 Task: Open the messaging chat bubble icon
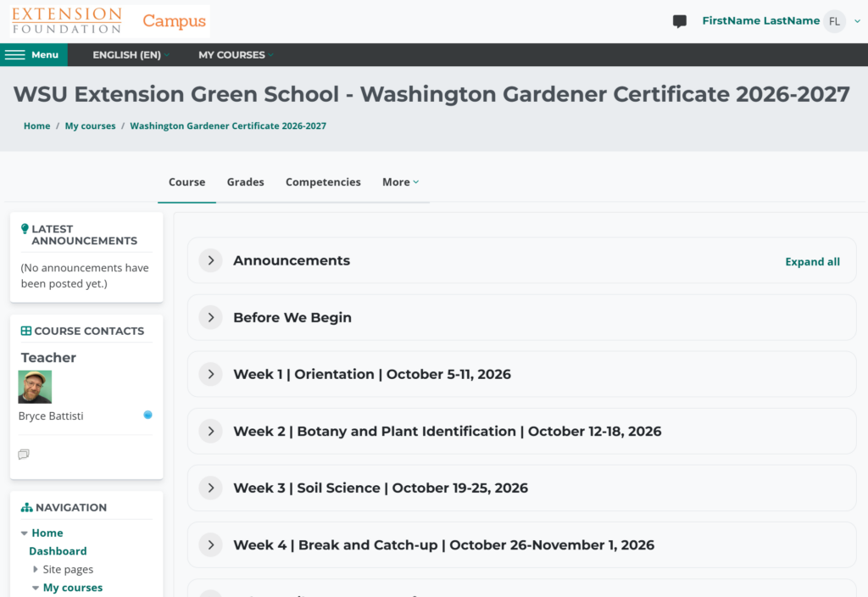(x=679, y=21)
